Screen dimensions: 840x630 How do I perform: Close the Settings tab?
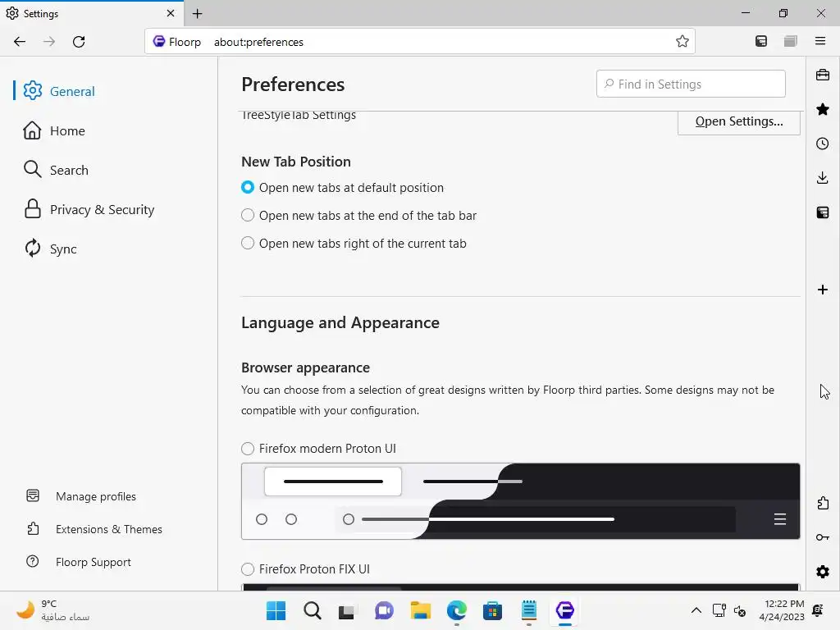point(171,13)
